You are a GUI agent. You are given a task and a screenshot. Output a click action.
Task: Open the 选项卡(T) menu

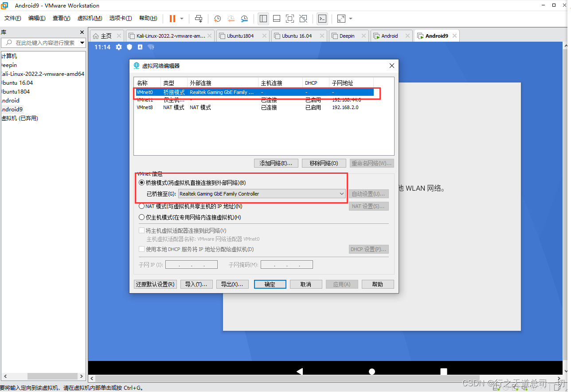121,18
